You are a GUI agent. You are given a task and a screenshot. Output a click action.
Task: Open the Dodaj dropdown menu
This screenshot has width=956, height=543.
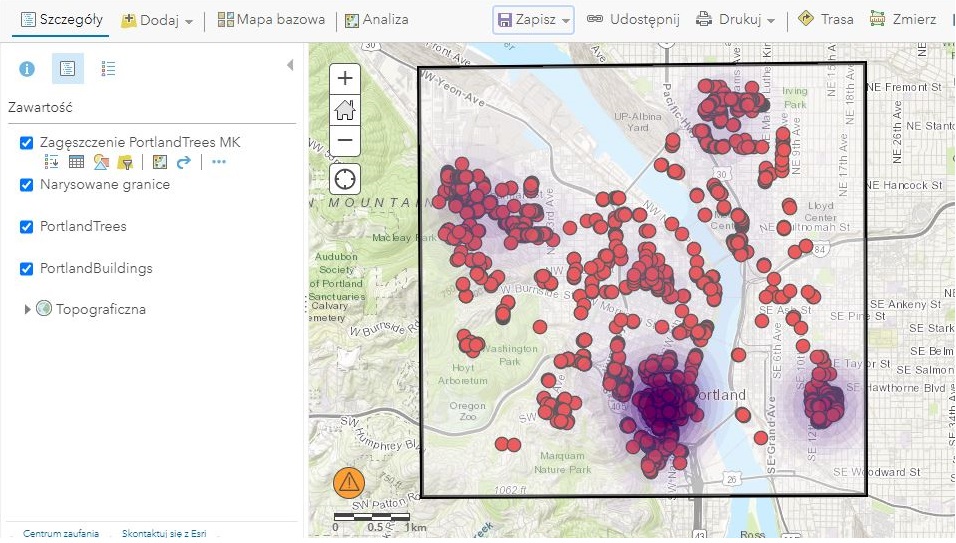(157, 20)
